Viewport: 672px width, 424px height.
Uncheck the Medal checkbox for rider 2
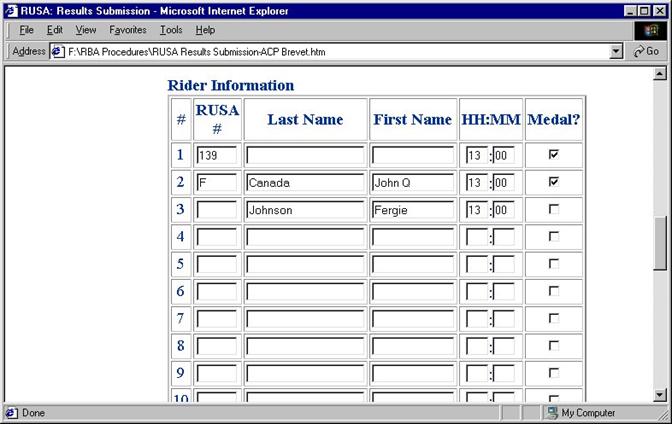coord(553,182)
